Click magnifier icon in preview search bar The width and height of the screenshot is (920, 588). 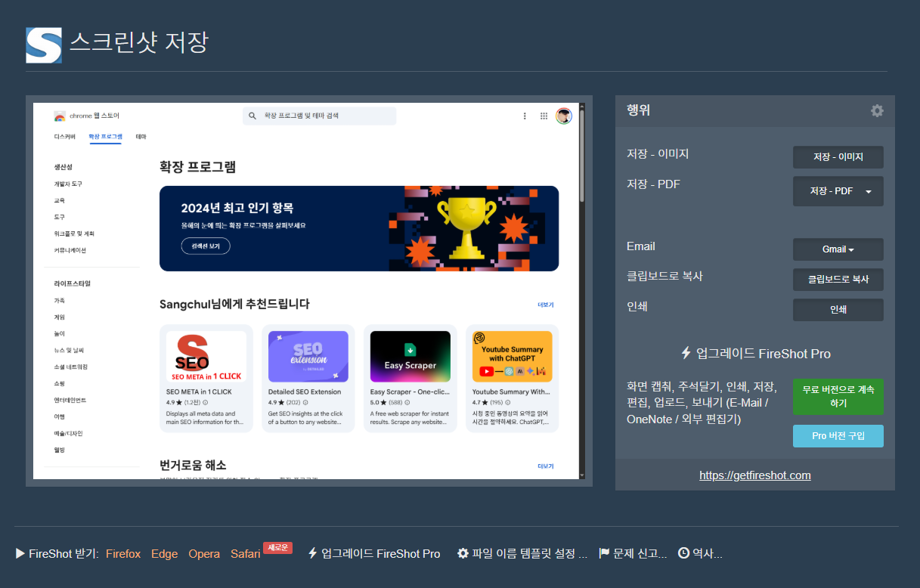coord(252,116)
